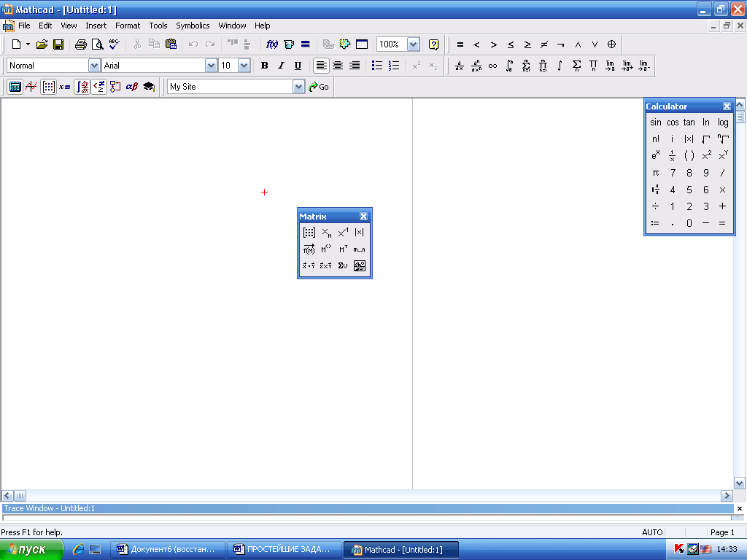
Task: Click derivative d/dx icon
Action: coord(460,65)
